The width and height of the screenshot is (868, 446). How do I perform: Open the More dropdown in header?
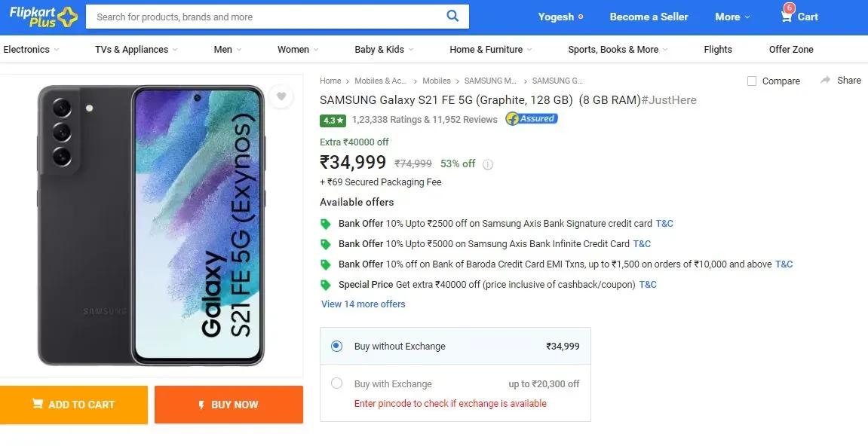pyautogui.click(x=732, y=17)
